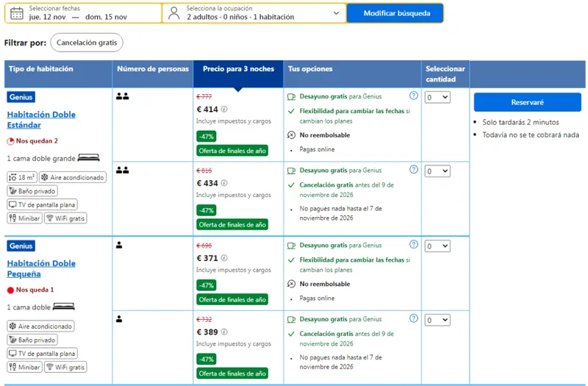Click info icon next to € 389 price
Viewport: 588px width, 386px height.
click(x=224, y=332)
